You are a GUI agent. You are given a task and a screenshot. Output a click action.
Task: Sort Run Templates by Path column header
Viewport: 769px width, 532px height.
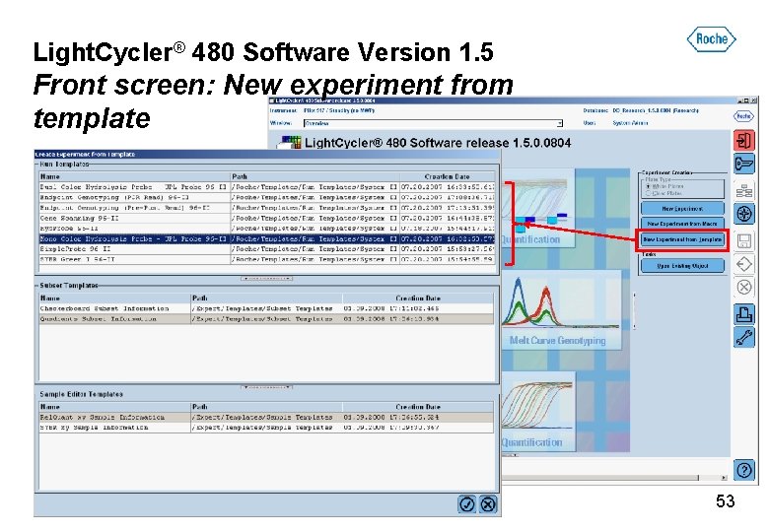click(x=315, y=176)
